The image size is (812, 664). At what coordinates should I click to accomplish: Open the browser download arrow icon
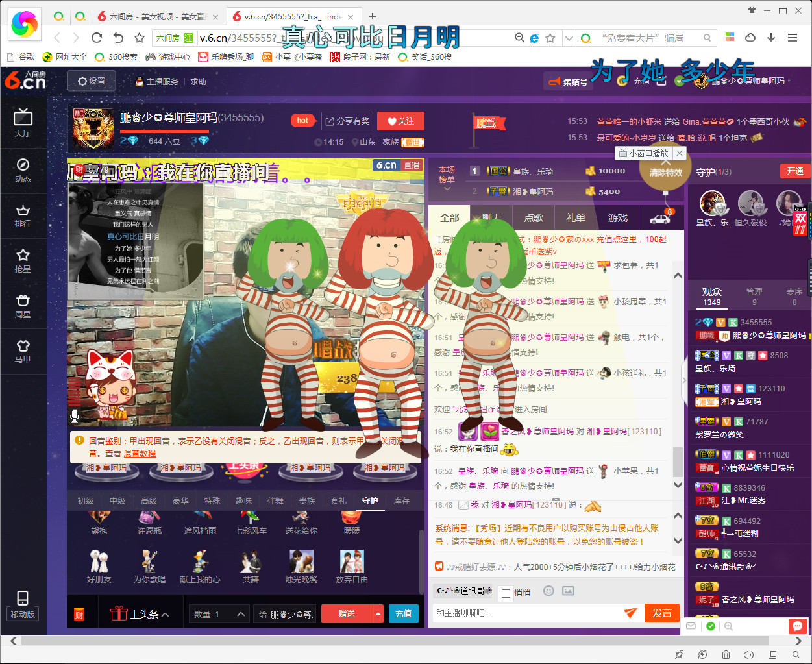[771, 38]
